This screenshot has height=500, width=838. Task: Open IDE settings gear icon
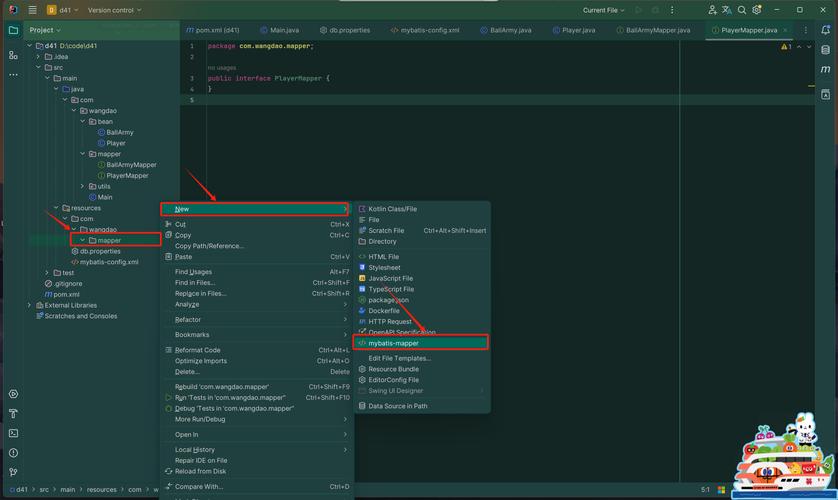(x=759, y=10)
